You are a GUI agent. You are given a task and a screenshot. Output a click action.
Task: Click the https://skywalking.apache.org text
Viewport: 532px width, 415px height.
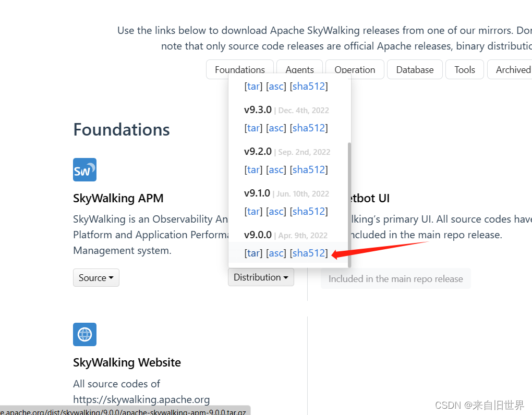tap(141, 399)
